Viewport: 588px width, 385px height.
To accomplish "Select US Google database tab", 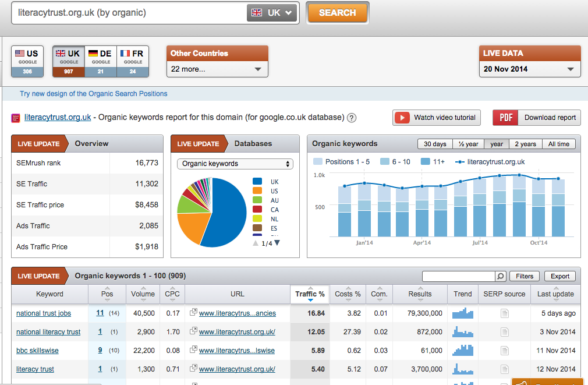I will pyautogui.click(x=27, y=62).
